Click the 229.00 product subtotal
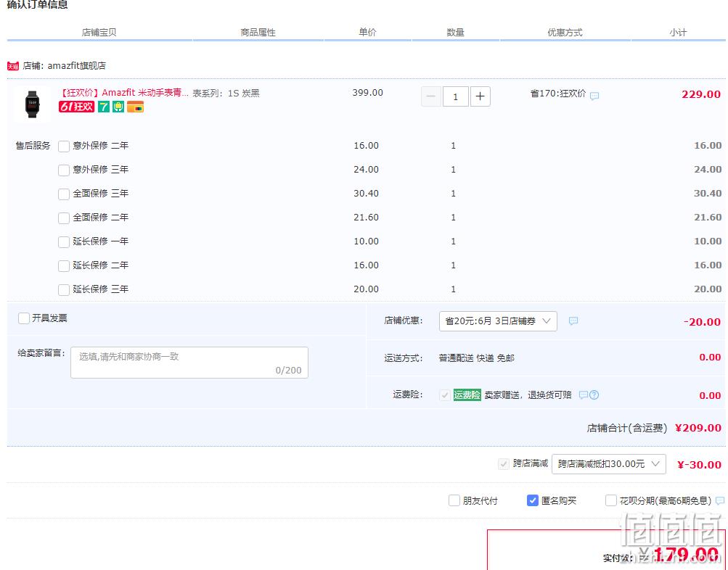The image size is (728, 570). (x=701, y=94)
